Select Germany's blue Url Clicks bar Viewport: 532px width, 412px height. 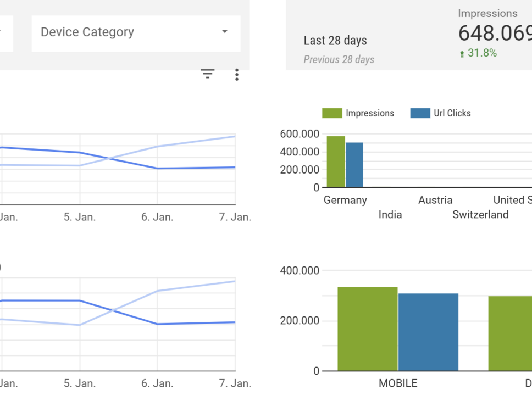(354, 165)
